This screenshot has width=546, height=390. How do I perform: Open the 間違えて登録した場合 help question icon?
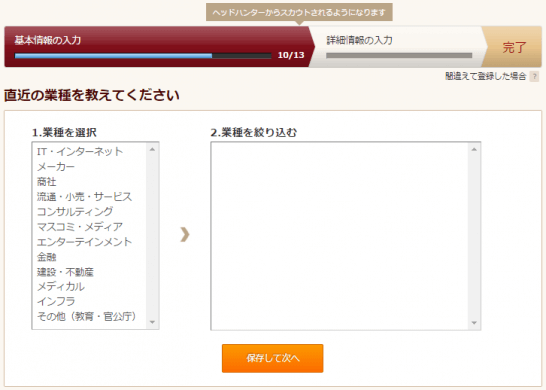click(x=534, y=76)
